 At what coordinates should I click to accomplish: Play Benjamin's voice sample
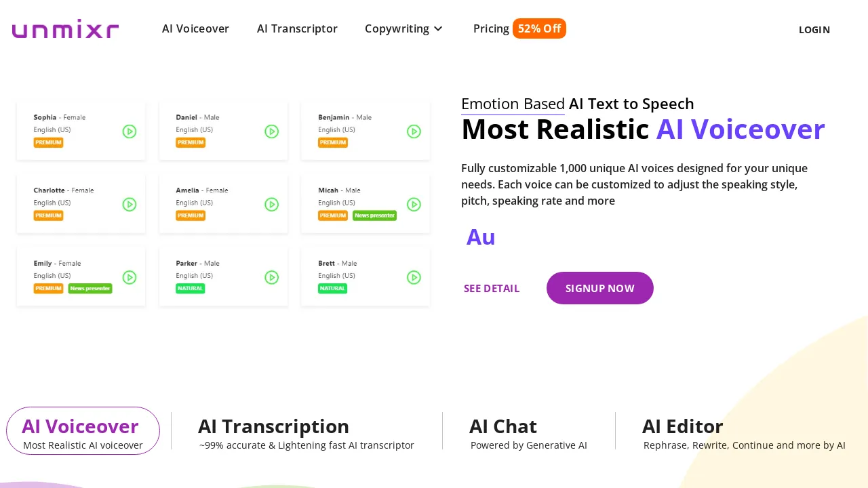pyautogui.click(x=414, y=131)
